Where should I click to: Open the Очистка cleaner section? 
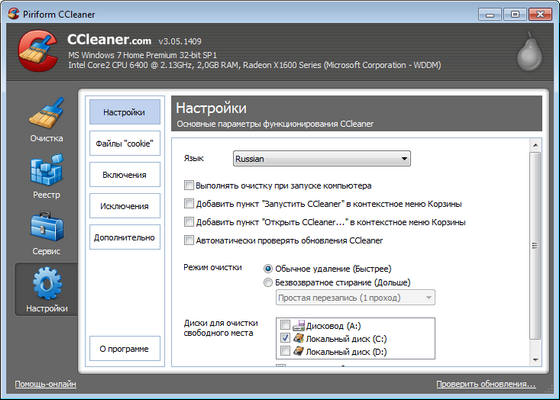click(47, 120)
